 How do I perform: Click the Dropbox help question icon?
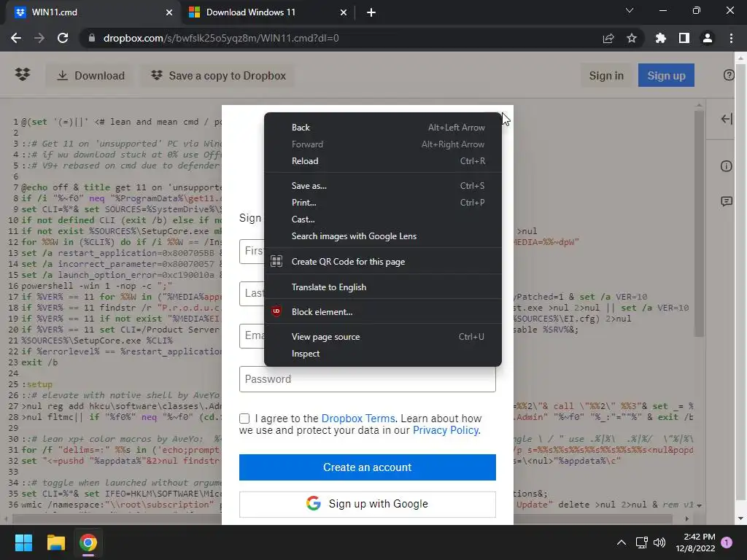(729, 75)
